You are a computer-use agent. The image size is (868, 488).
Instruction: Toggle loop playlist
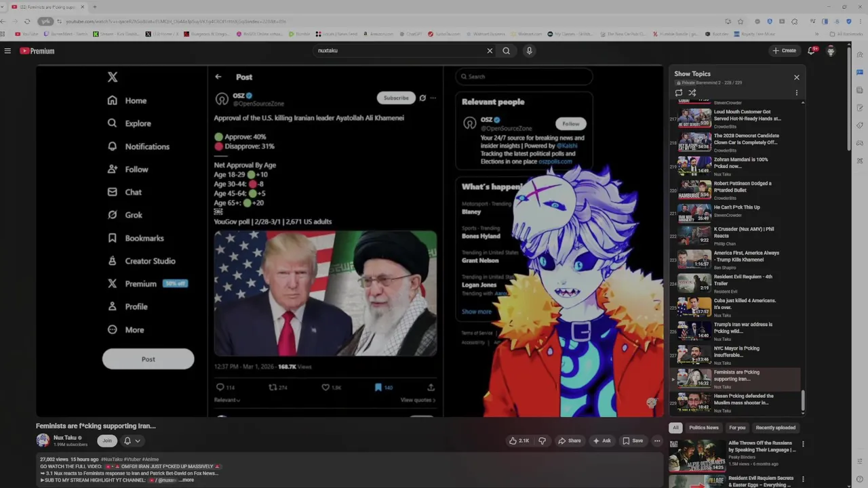(679, 93)
